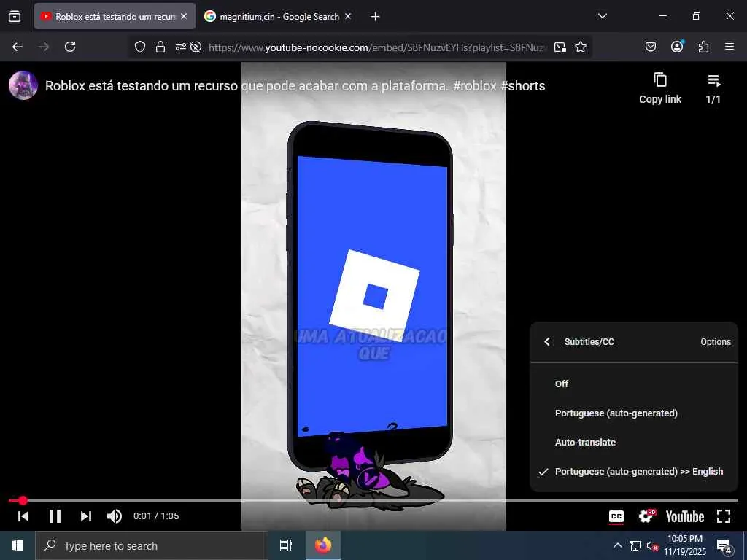
Task: Click the Firefox taskbar icon
Action: (323, 545)
